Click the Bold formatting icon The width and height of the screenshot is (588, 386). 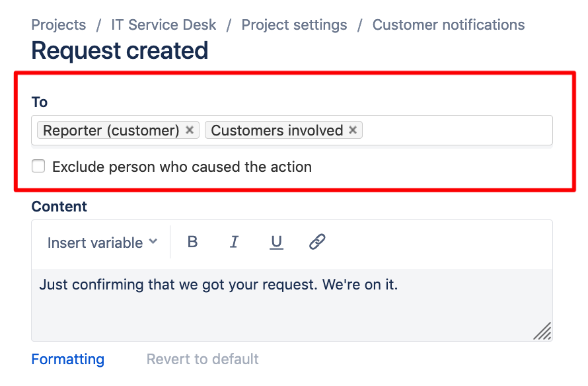pos(192,242)
